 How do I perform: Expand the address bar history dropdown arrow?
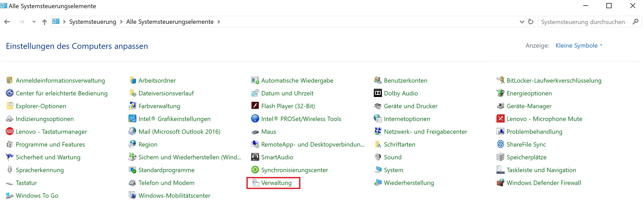click(x=522, y=22)
